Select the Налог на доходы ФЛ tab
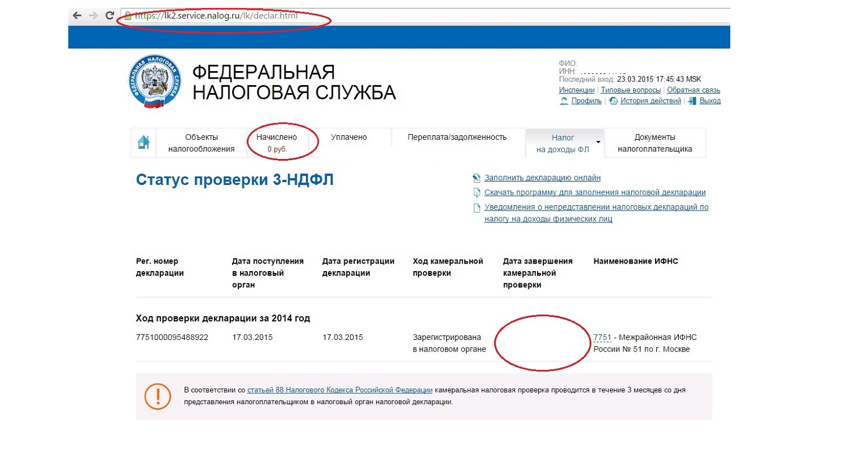This screenshot has width=868, height=455. (x=563, y=143)
